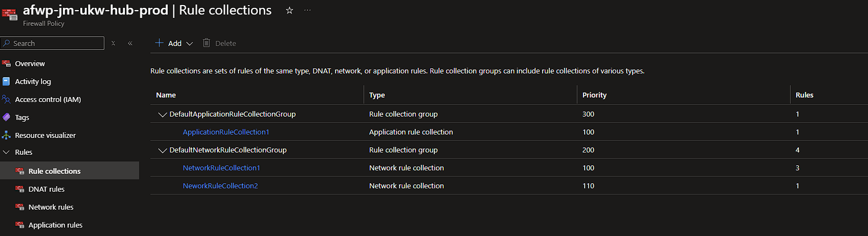This screenshot has width=868, height=236.
Task: Open the more options ellipsis in title
Action: click(x=307, y=11)
